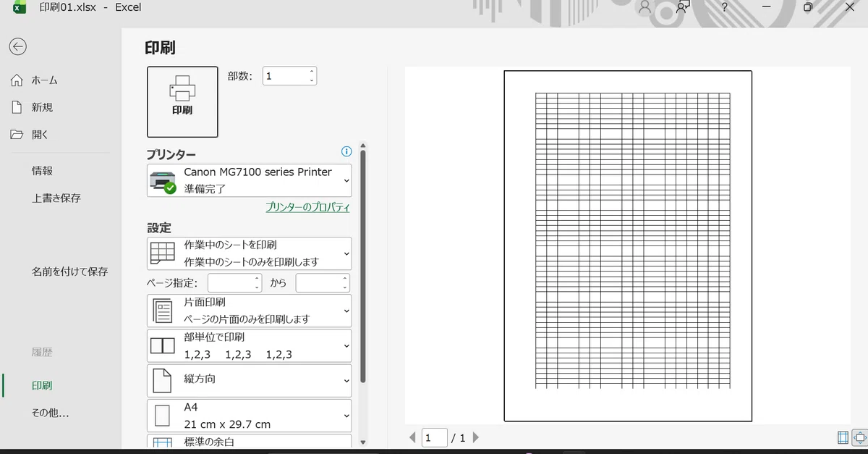Click the Canon printer status icon

coord(163,180)
